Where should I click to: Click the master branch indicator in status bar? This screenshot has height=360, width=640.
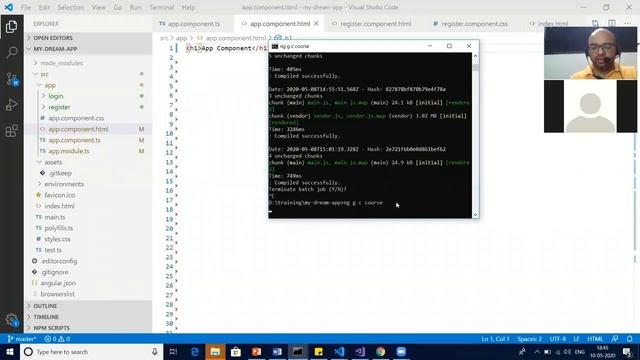pyautogui.click(x=22, y=339)
